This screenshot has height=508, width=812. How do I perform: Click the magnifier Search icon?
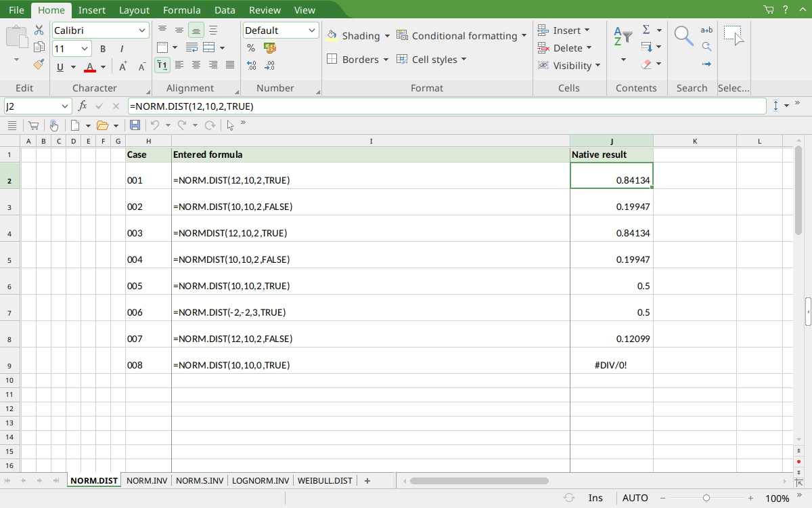[x=684, y=36]
